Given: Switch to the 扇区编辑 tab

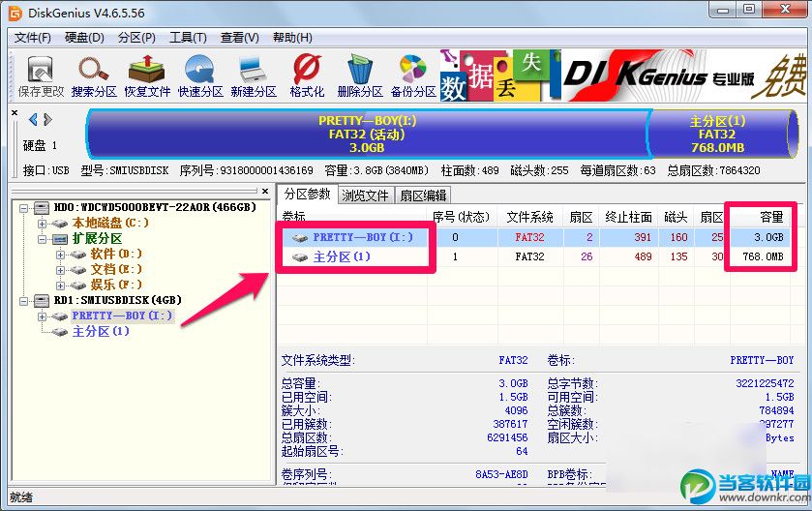Looking at the screenshot, I should point(423,195).
